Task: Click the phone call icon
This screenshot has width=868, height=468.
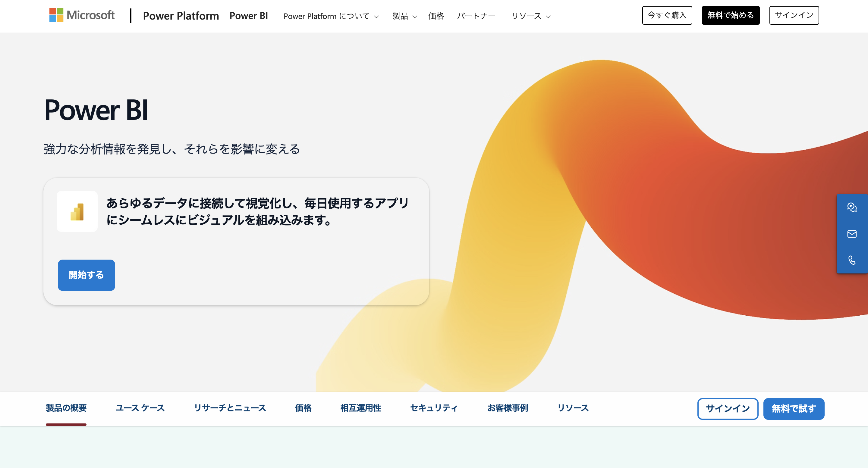Action: [852, 260]
